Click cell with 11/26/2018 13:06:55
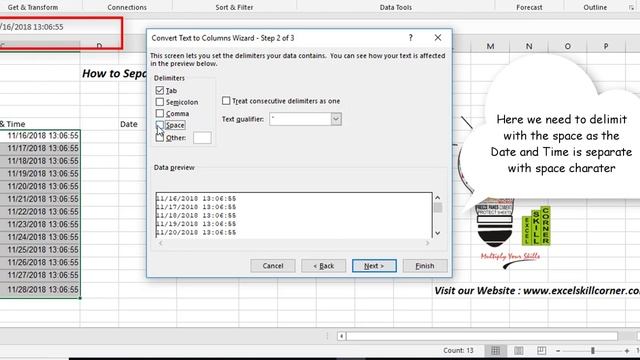640x360 pixels. click(x=40, y=262)
